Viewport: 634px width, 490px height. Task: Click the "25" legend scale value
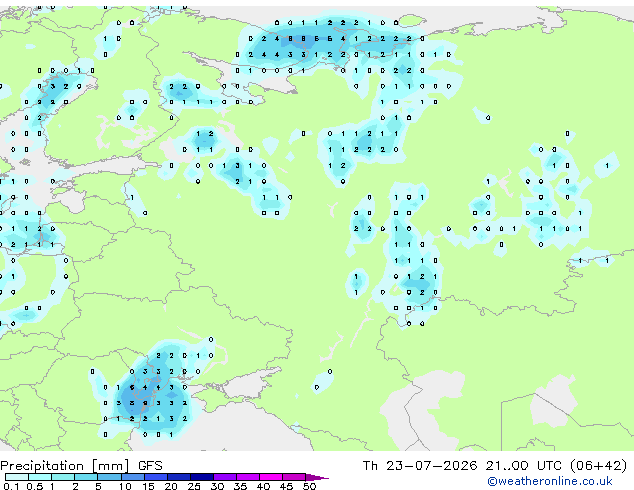tap(194, 486)
